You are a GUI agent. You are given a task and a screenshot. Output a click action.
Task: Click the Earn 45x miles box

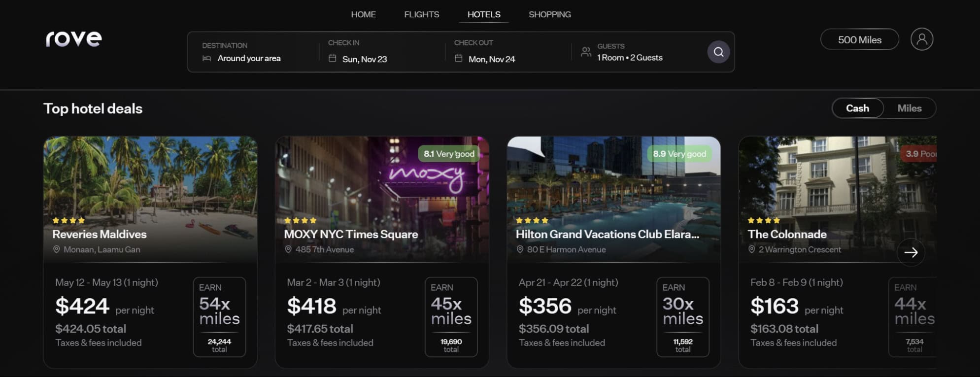tap(451, 317)
